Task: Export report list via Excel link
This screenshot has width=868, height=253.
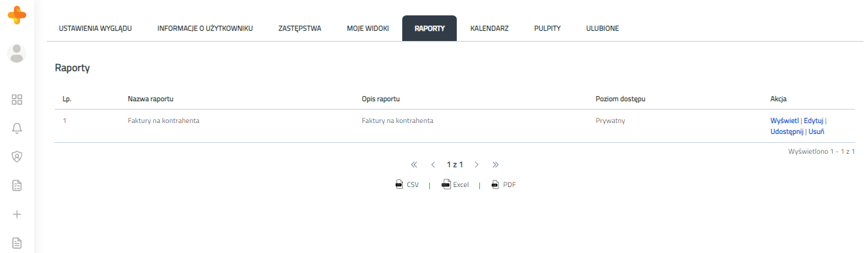Action: [x=461, y=184]
